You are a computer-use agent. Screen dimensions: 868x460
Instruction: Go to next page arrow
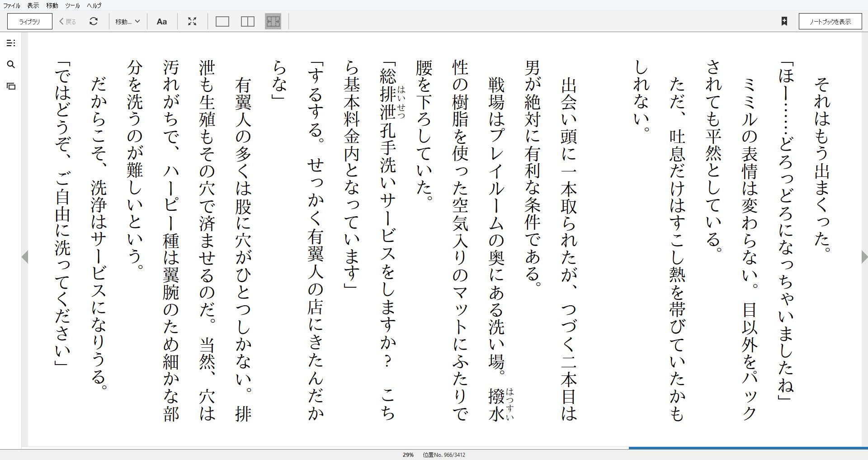point(864,257)
